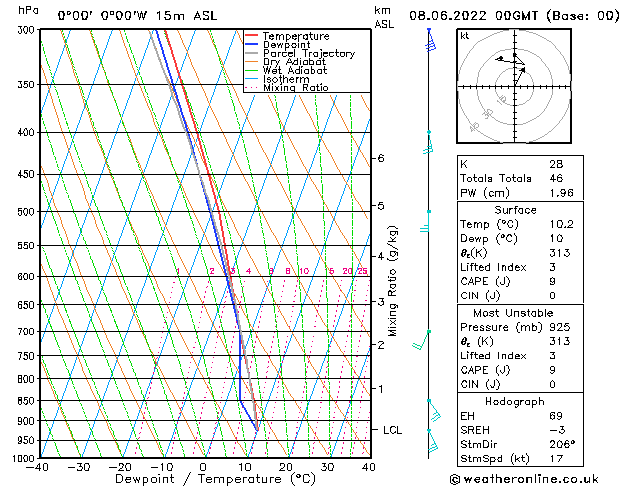Click the 500 hPa pressure axis label
Image resolution: width=629 pixels, height=486 pixels.
[x=28, y=212]
